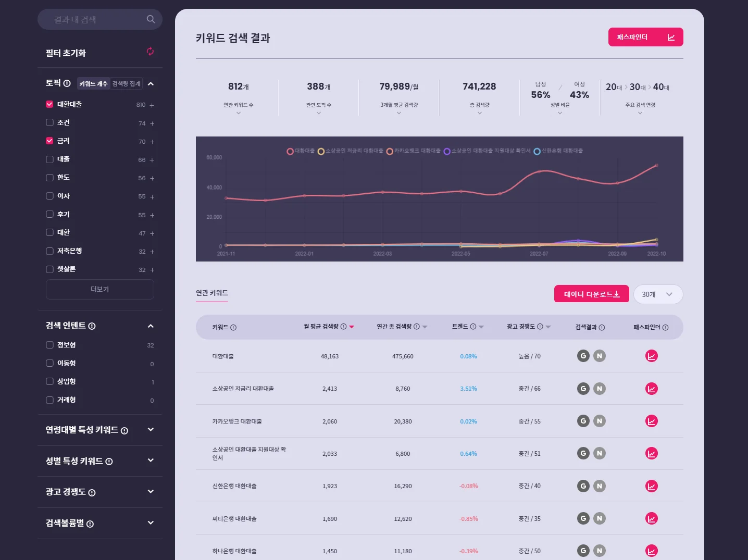Open the 30개 rows-per-page dropdown

(658, 294)
